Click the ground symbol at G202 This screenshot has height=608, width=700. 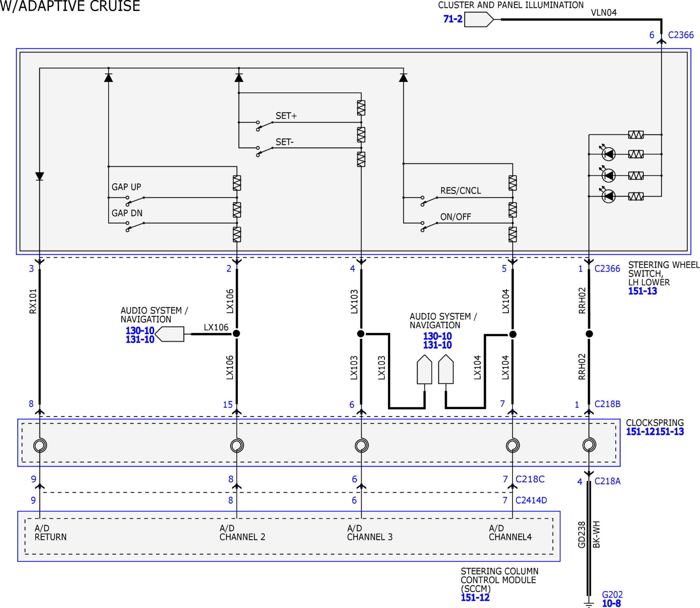click(x=589, y=604)
